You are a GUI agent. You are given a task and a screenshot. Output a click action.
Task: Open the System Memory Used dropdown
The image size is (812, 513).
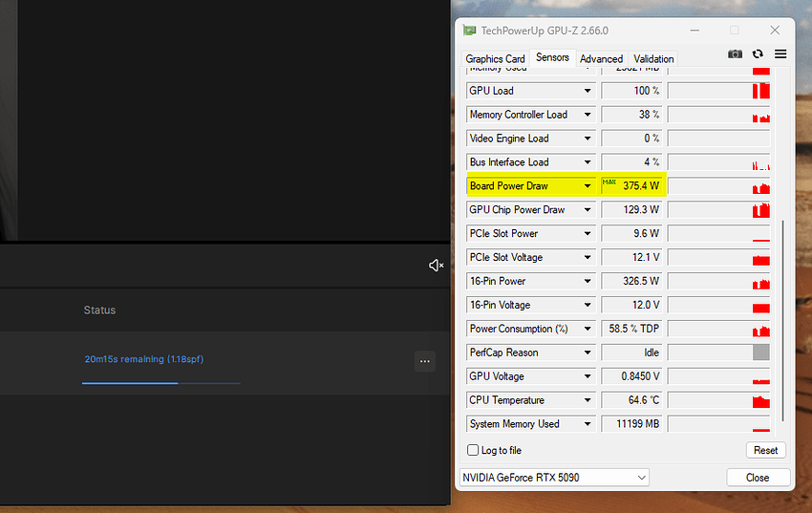click(588, 424)
